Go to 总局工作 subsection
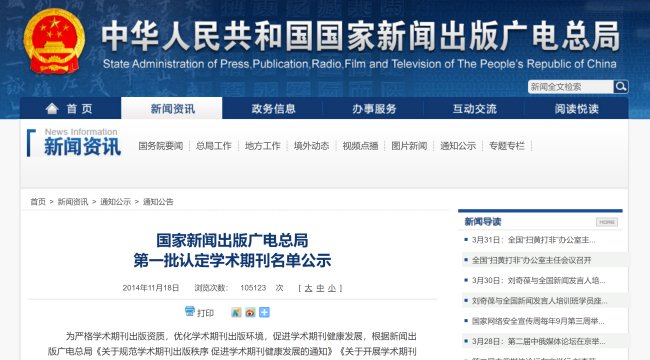Image resolution: width=650 pixels, height=360 pixels. tap(213, 146)
